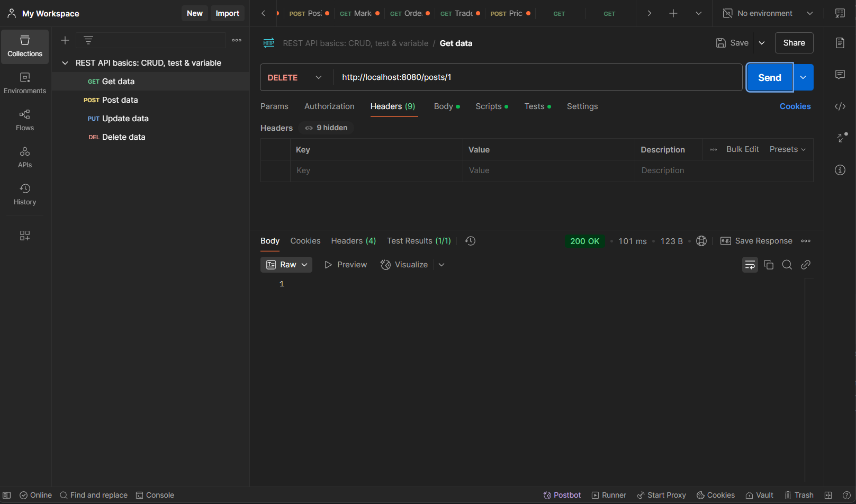
Task: Open the Save options dropdown arrow
Action: tap(762, 43)
